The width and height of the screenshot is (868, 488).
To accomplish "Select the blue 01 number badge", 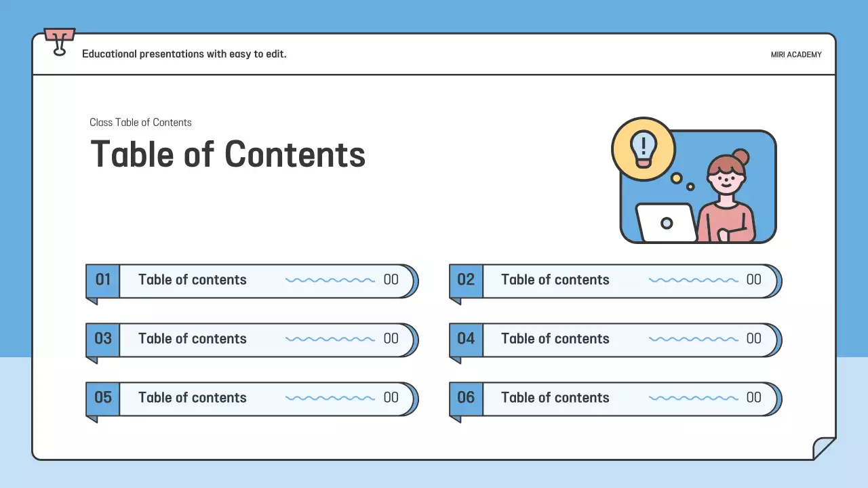I will click(x=102, y=280).
